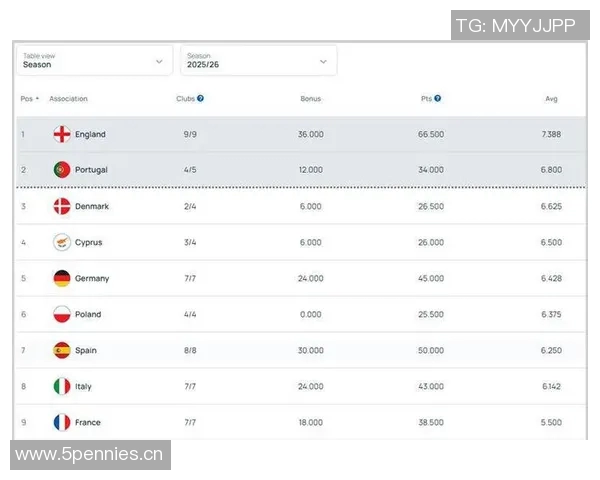Open the England association link

click(90, 134)
